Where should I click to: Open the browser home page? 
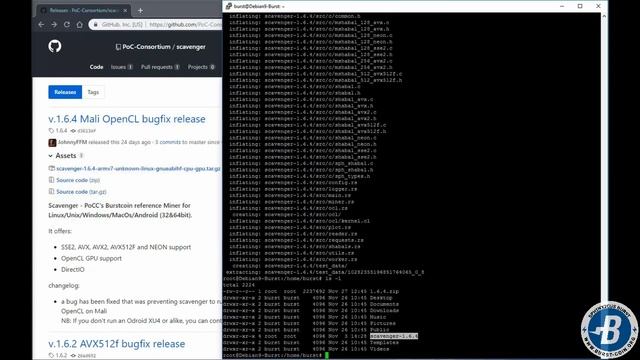[x=79, y=24]
